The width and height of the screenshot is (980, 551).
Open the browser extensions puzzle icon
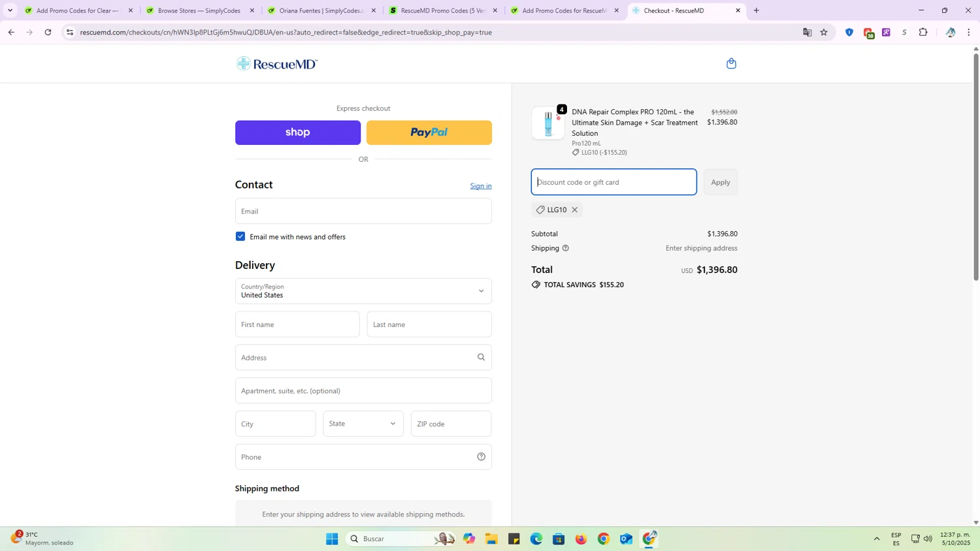click(x=923, y=32)
